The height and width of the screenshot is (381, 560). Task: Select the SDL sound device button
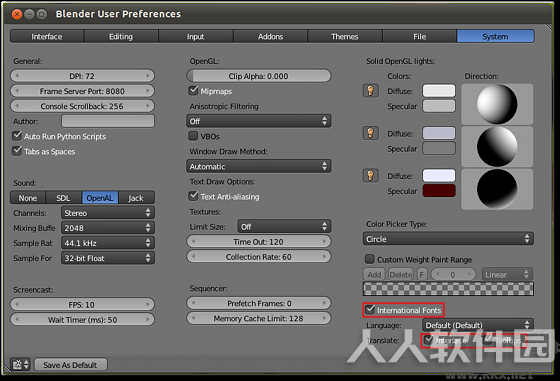[x=63, y=197]
